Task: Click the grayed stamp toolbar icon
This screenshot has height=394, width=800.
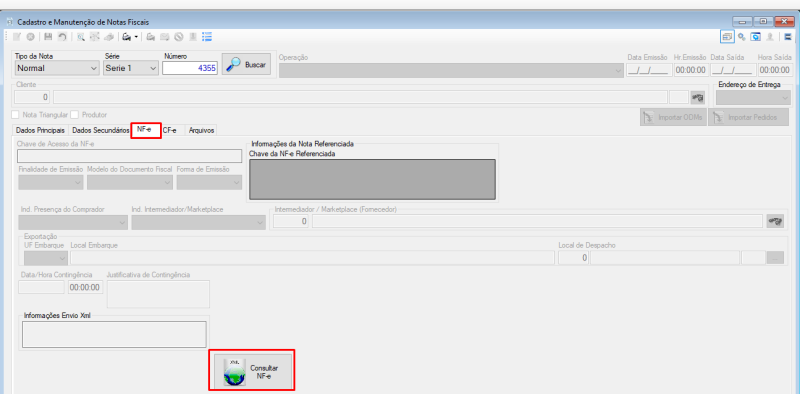Action: (x=193, y=37)
